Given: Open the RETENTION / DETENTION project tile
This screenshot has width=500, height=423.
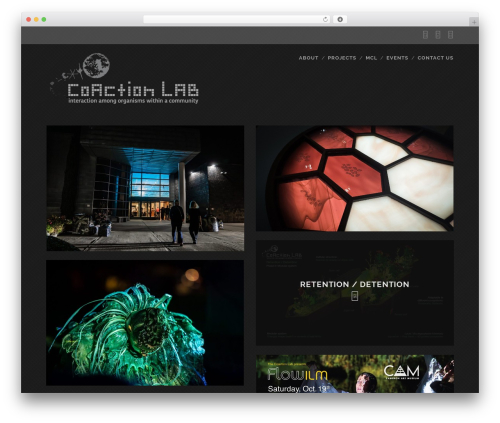Looking at the screenshot, I should coord(355,293).
